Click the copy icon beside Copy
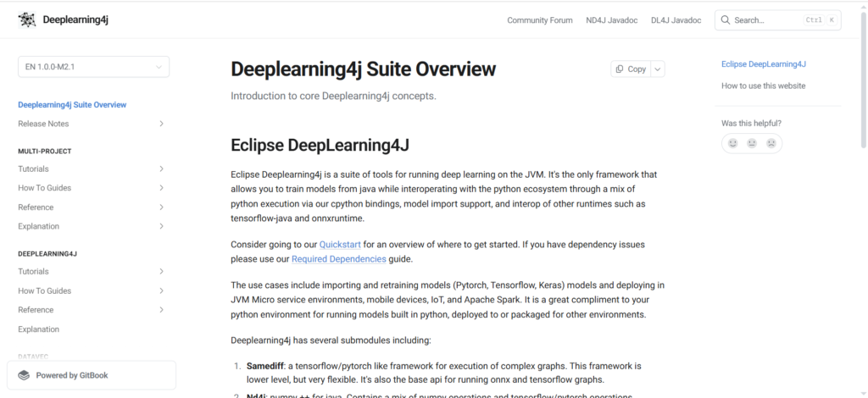The height and width of the screenshot is (398, 868). pos(620,69)
